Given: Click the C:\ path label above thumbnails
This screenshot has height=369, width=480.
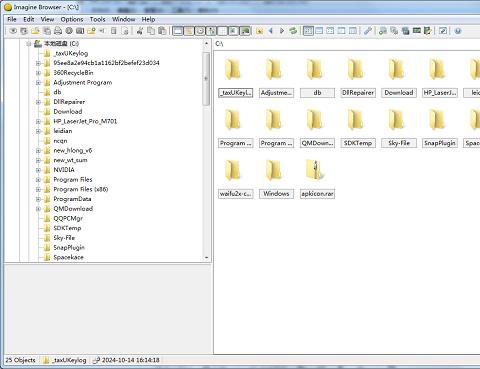Looking at the screenshot, I should coord(219,44).
